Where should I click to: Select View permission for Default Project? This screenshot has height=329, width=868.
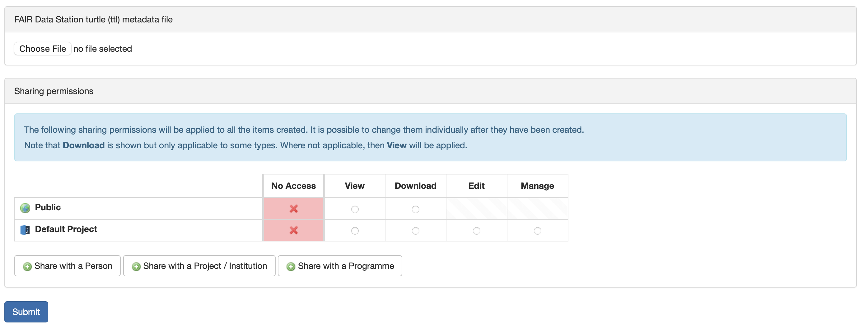coord(355,231)
